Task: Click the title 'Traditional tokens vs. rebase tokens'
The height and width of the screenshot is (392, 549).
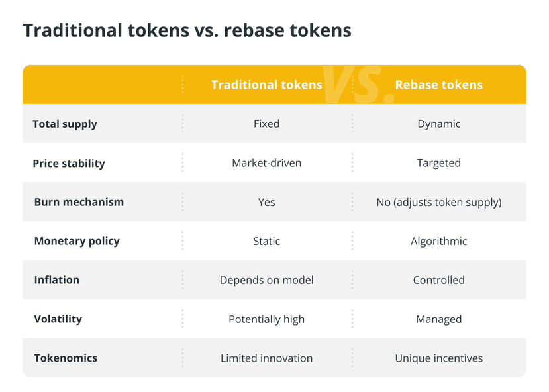Action: pos(187,30)
